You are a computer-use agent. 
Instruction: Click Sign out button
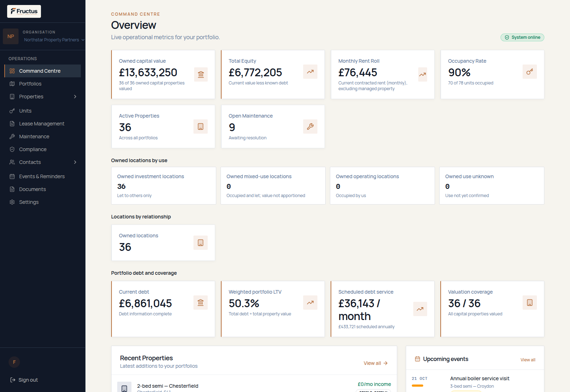24,380
